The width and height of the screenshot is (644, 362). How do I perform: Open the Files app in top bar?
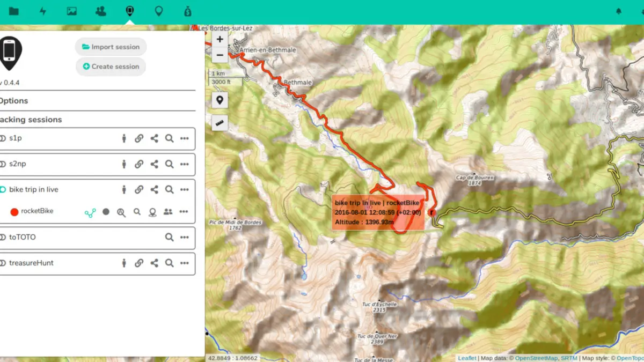pos(14,11)
